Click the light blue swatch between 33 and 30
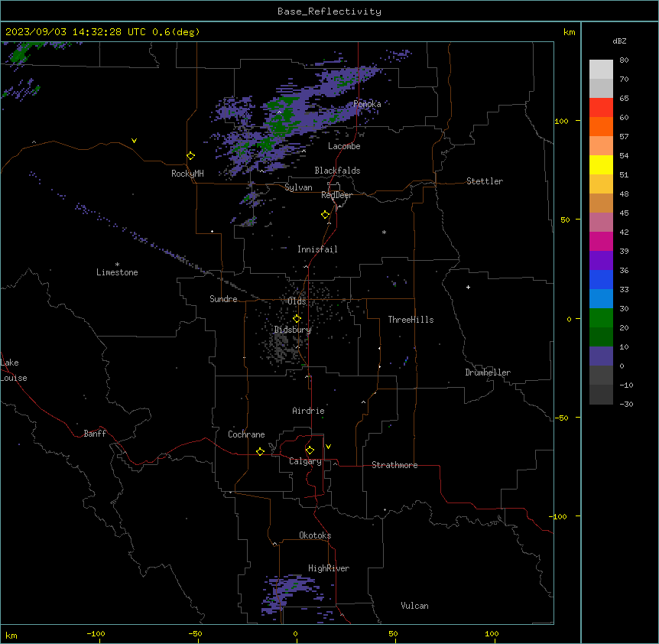 [x=601, y=298]
